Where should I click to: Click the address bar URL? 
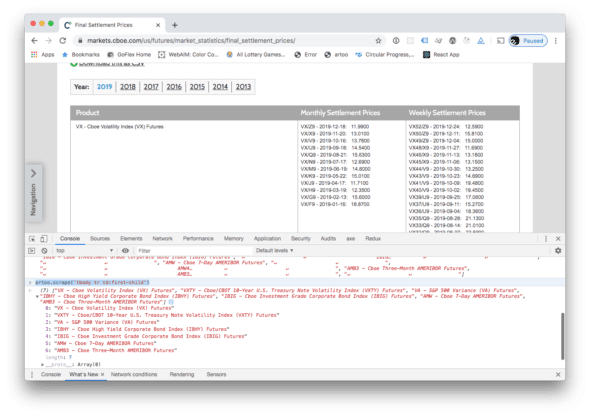pos(191,41)
